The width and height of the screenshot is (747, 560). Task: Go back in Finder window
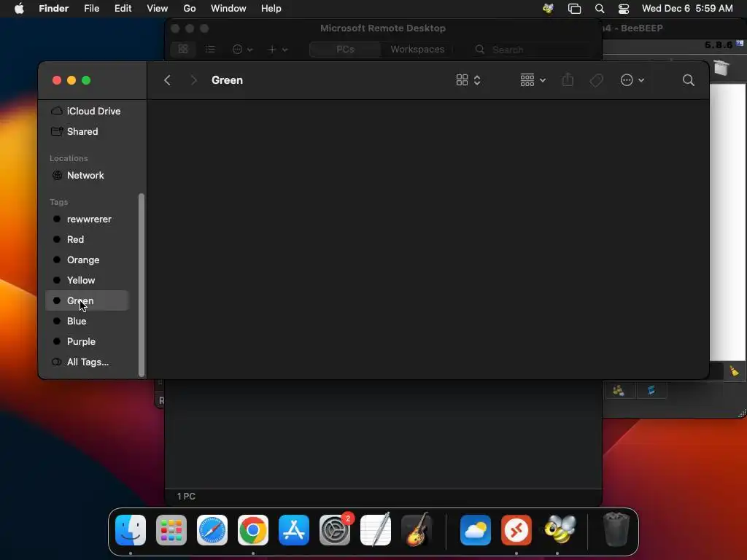point(167,80)
